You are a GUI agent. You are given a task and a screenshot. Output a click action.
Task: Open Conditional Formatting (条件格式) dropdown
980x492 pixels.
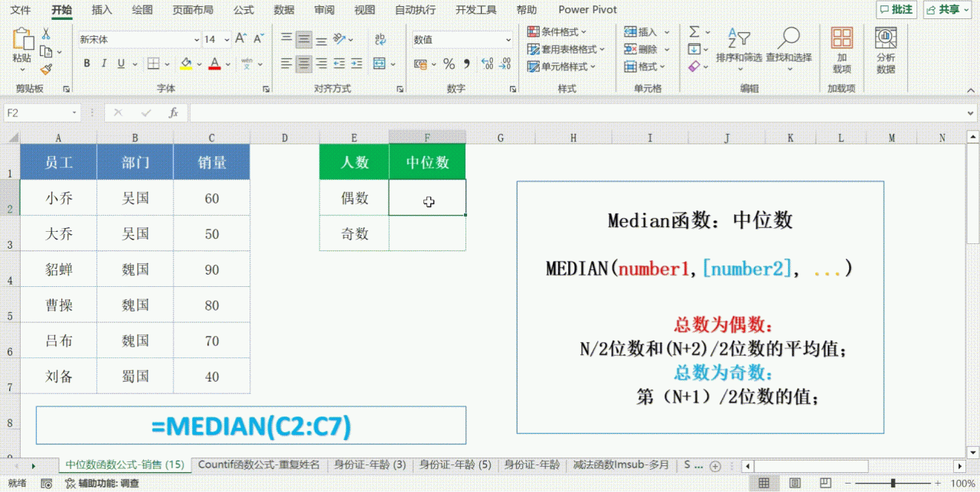click(557, 32)
